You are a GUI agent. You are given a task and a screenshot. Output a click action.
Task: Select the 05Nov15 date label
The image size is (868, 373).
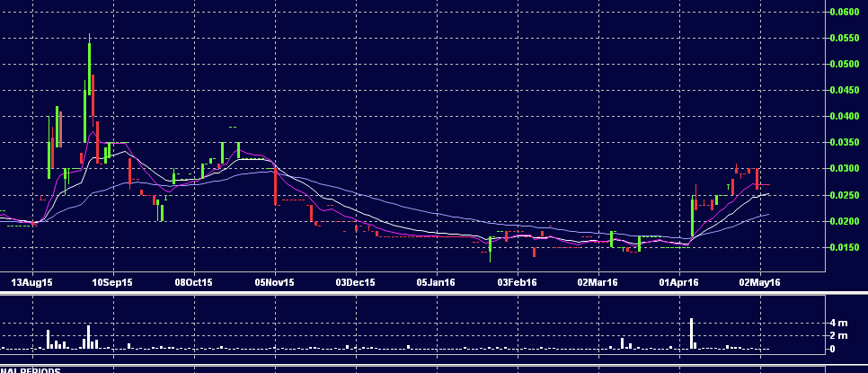click(274, 282)
